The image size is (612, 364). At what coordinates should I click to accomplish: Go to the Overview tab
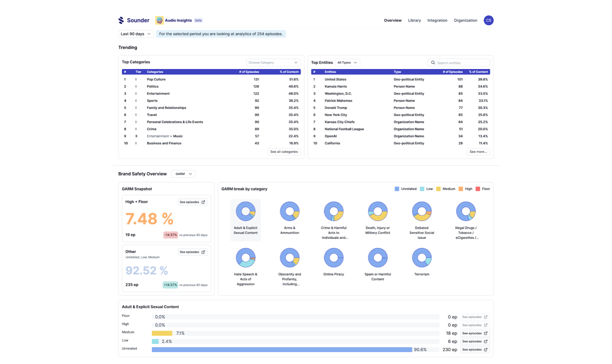coord(392,20)
